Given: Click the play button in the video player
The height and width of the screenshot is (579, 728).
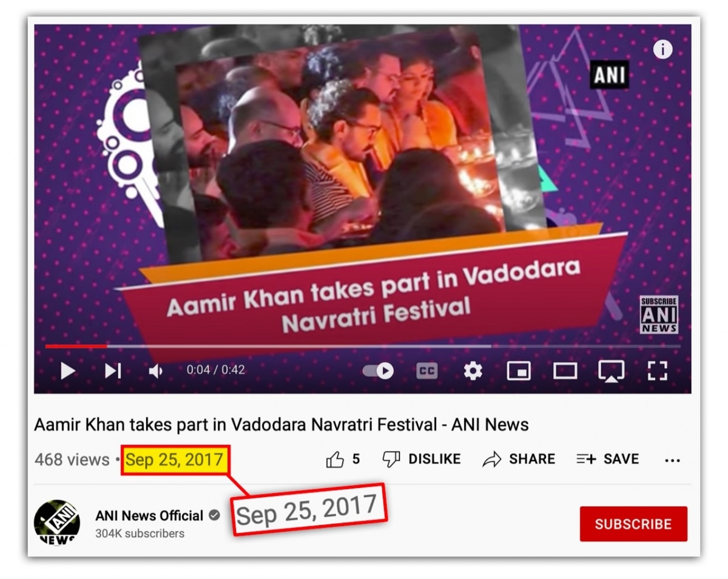Looking at the screenshot, I should click(68, 370).
